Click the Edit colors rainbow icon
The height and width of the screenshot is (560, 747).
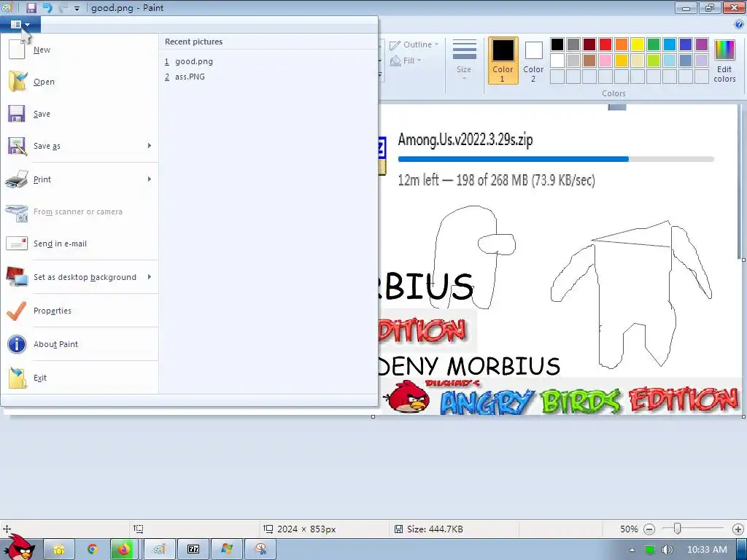[x=724, y=50]
